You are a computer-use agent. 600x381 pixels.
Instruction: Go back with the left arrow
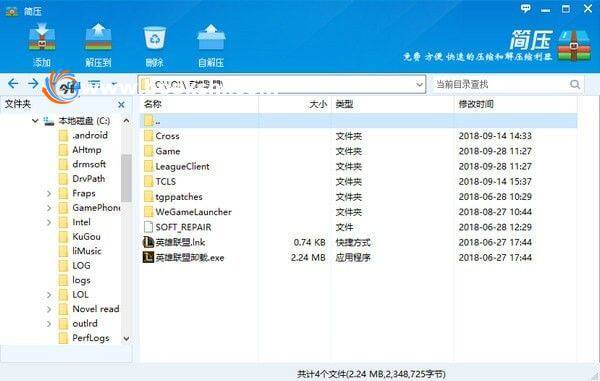[13, 83]
